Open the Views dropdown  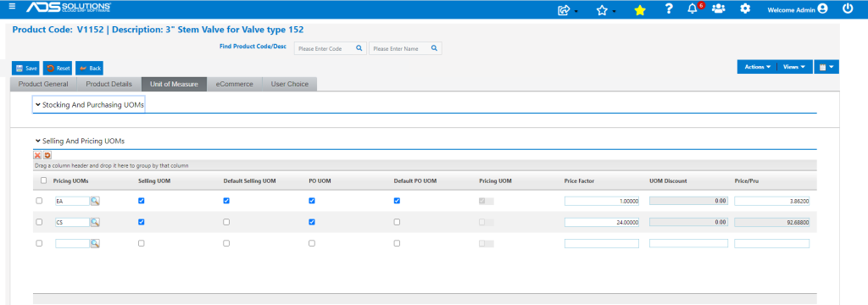(x=794, y=67)
